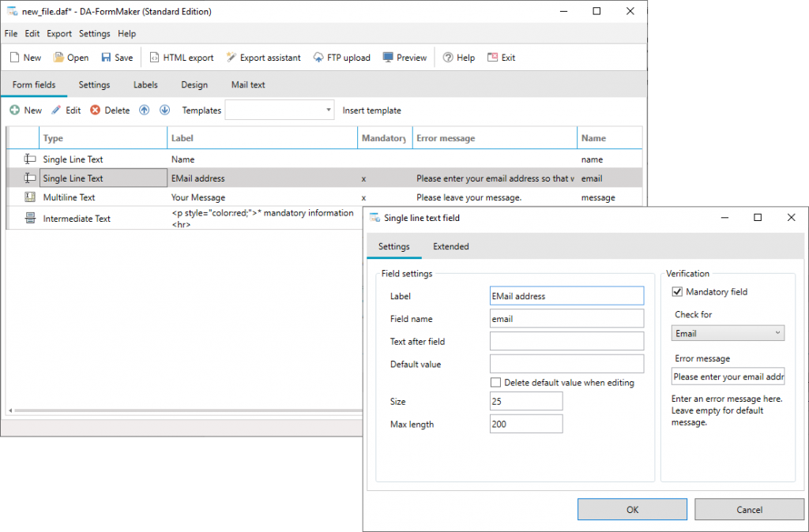Edit the selected field with the pencil icon
This screenshot has width=809, height=532.
(56, 110)
